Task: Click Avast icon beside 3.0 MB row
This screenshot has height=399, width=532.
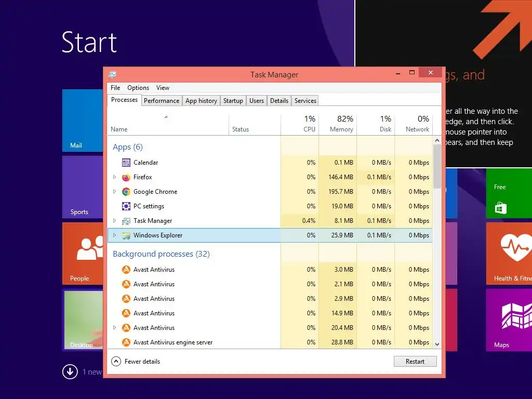Action: click(x=126, y=270)
